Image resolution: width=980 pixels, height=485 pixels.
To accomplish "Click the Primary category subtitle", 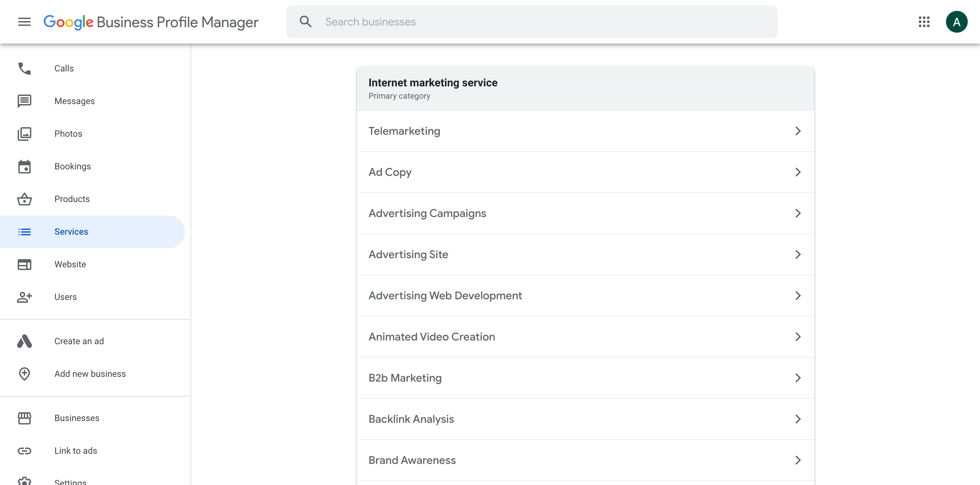I will click(399, 96).
